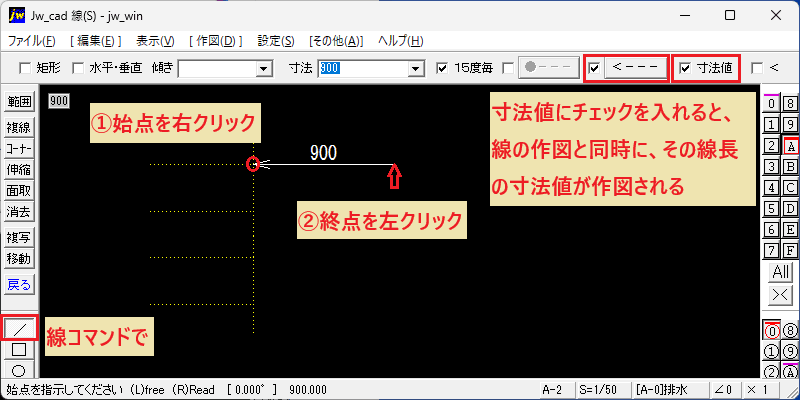Select layer 0 in square layer panel

tap(772, 104)
